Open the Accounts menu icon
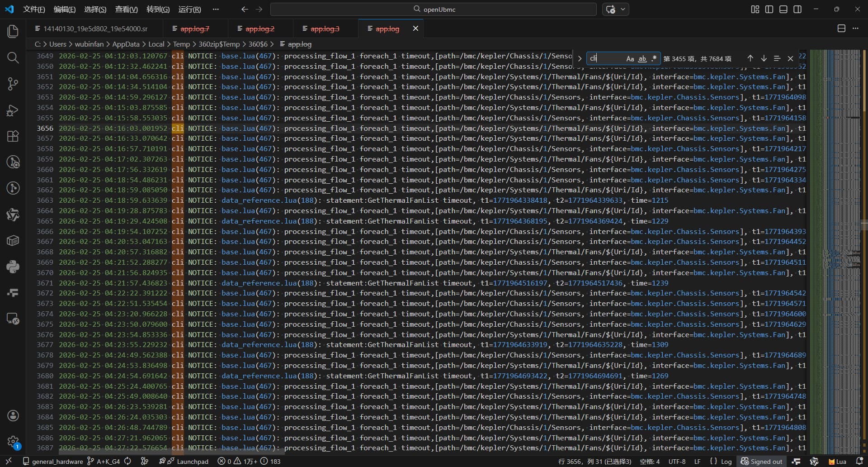The image size is (868, 467). click(13, 416)
